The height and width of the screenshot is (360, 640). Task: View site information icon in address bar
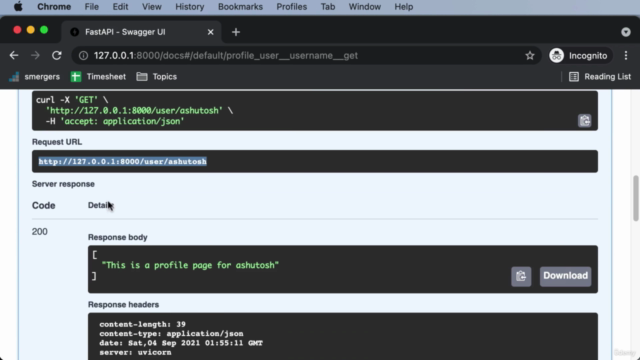(83, 56)
